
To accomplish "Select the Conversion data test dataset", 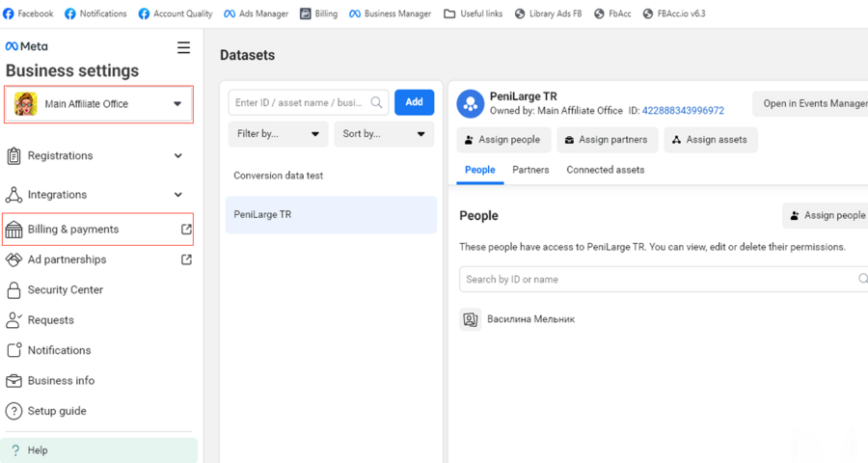I will tap(331, 176).
